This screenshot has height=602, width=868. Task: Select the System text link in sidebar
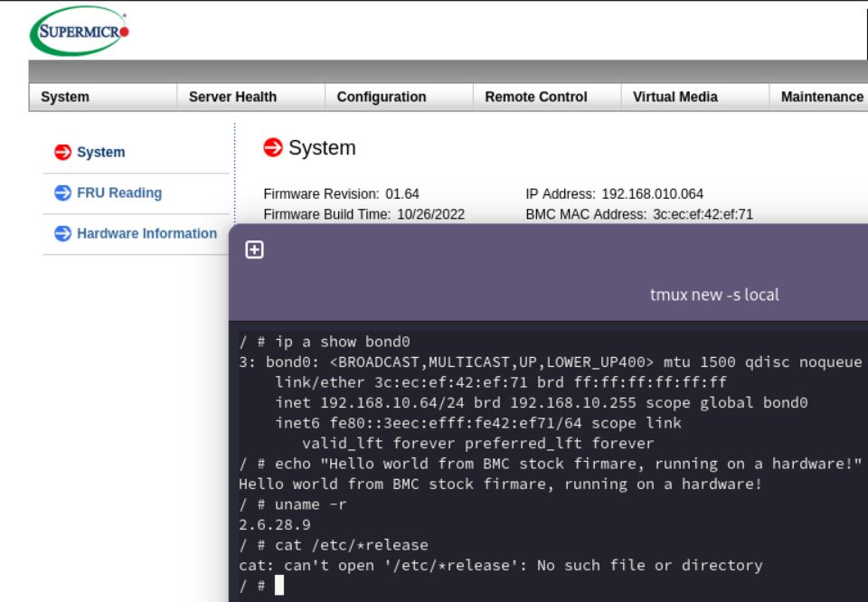coord(100,152)
